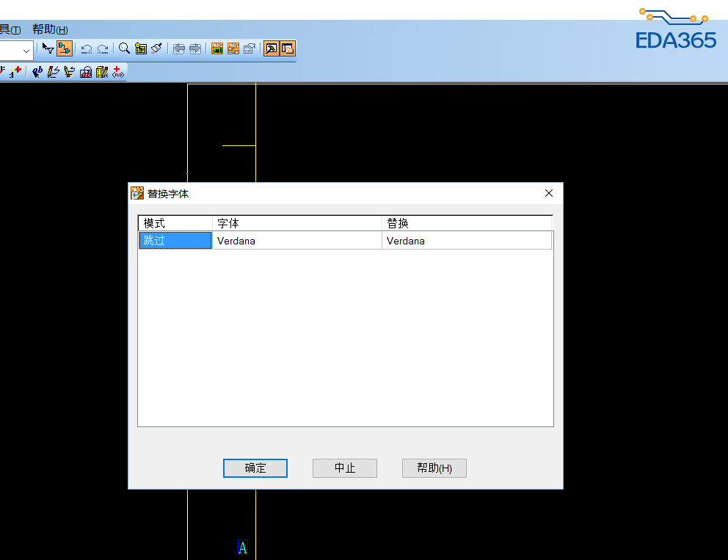Click the greyed Properties icon
728x560 pixels.
coord(250,48)
